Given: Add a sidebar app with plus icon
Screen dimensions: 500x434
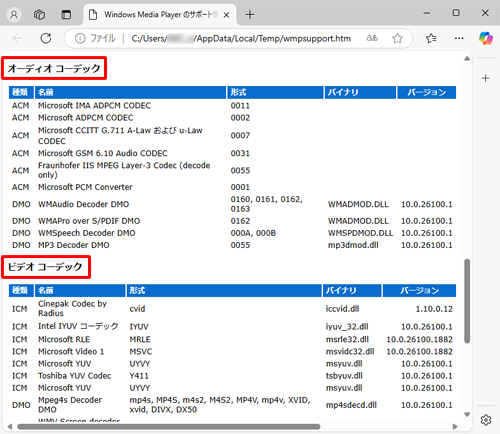Looking at the screenshot, I should [x=486, y=78].
